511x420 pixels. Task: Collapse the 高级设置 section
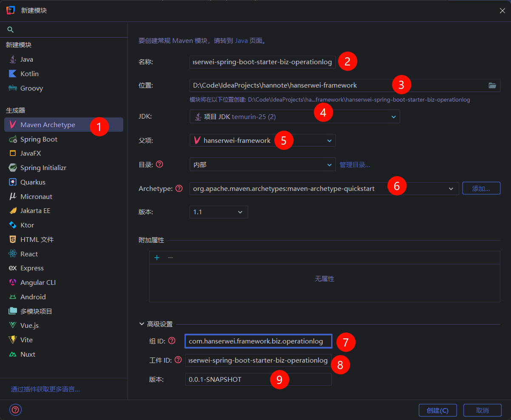click(142, 324)
